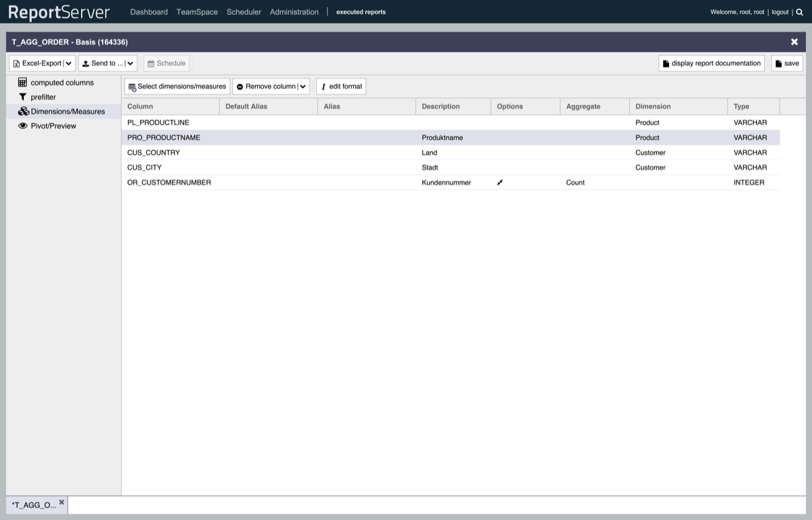Click the Dimensions/Measures cubes icon
Image resolution: width=812 pixels, height=520 pixels.
(x=24, y=111)
